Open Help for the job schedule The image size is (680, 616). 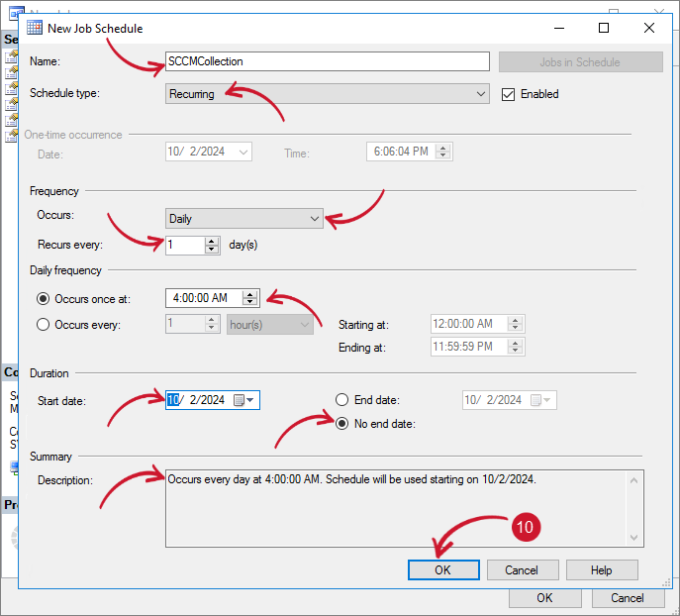coord(602,570)
